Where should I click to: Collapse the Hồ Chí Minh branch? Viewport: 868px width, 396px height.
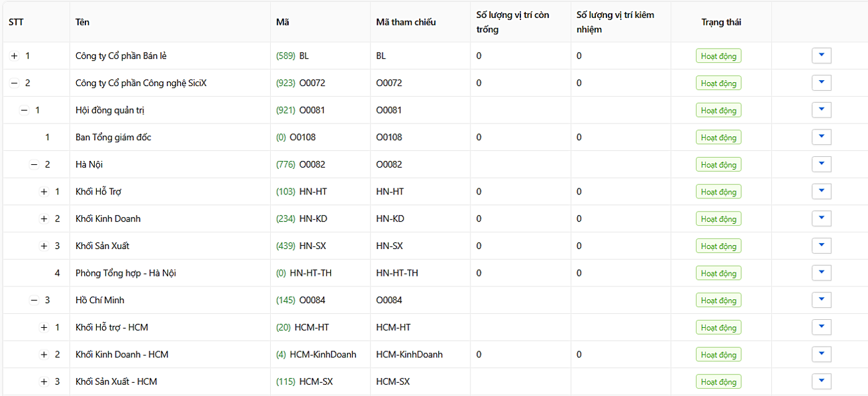coord(34,301)
